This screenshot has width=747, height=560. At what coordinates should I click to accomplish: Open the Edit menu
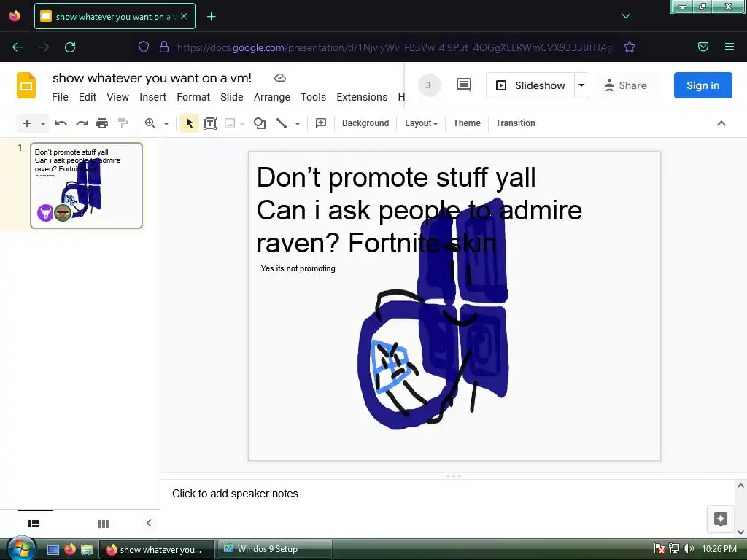88,97
